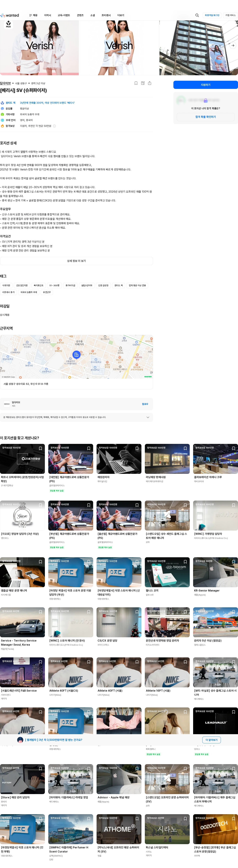
Task: Open the 관리자 5년 이상 (점장급) title
Action: (x=208, y=641)
